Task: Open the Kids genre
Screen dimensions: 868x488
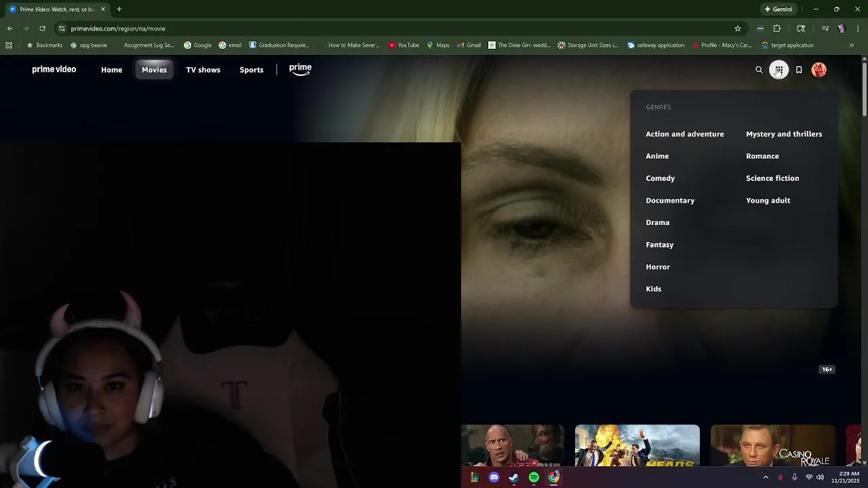Action: tap(653, 289)
